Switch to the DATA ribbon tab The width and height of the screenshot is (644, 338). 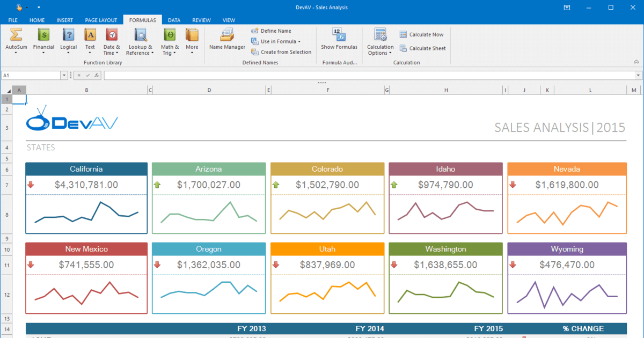174,20
